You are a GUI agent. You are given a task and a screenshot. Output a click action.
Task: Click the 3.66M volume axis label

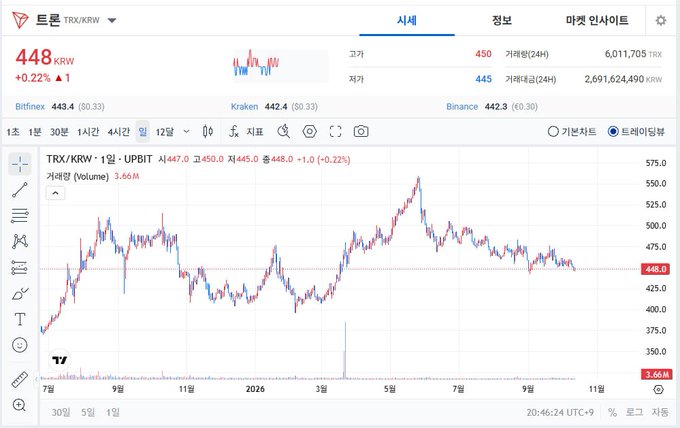tap(656, 374)
